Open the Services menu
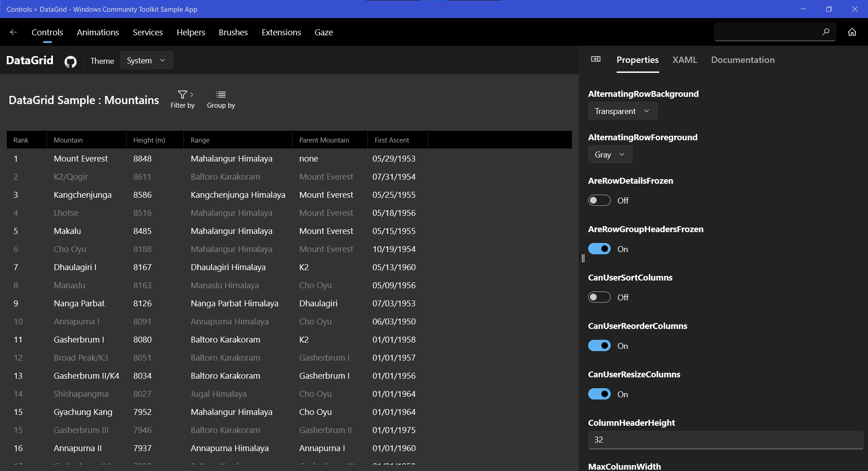Screen dimensions: 868x471 tap(148, 32)
